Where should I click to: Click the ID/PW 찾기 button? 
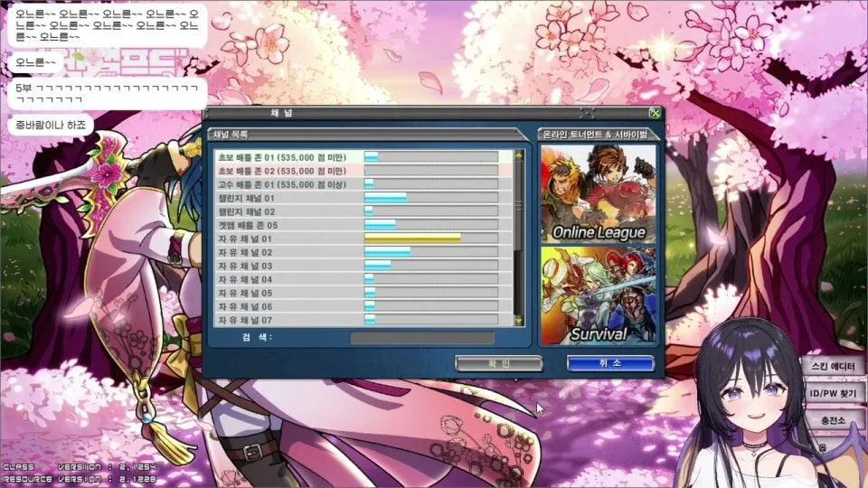(x=833, y=393)
